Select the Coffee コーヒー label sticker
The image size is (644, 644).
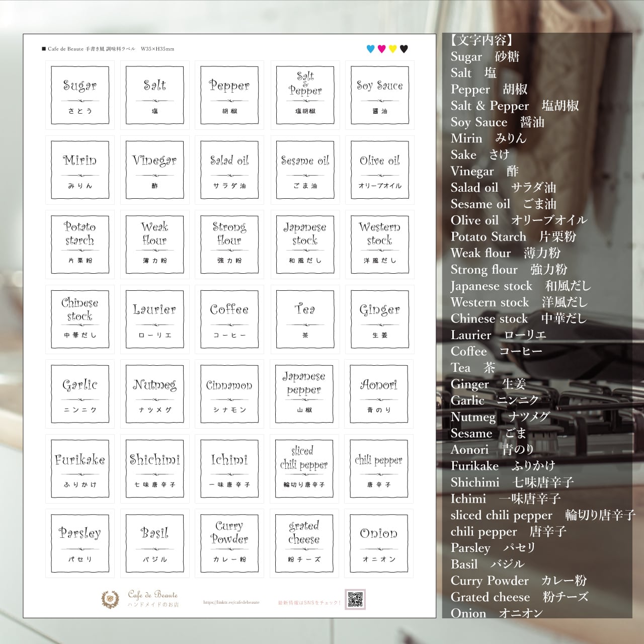click(x=229, y=319)
